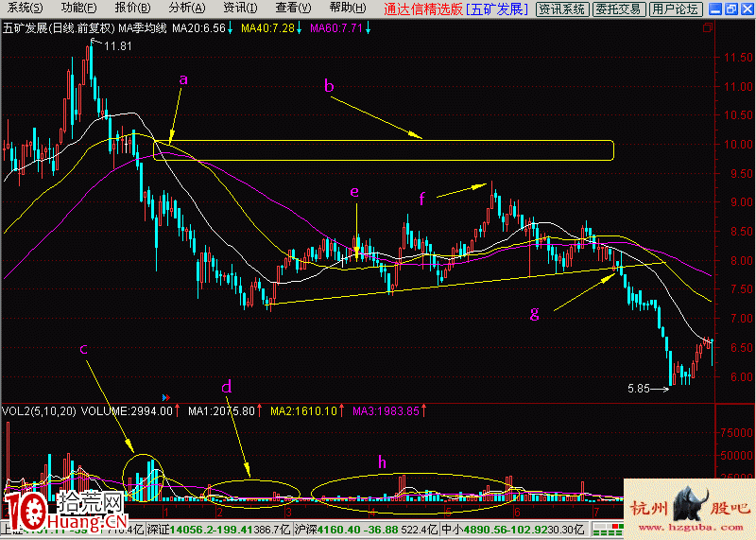756x540 pixels.
Task: Click the 8.00 price axis label
Action: click(741, 261)
